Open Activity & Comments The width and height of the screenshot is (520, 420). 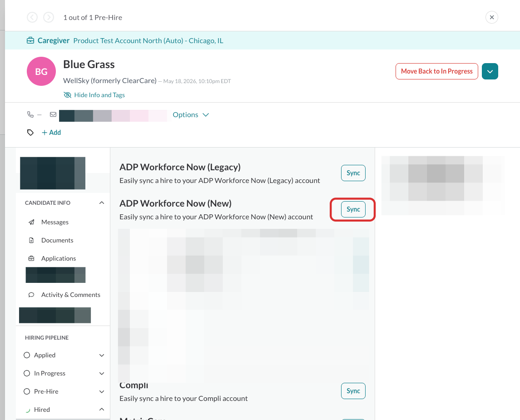pos(71,295)
